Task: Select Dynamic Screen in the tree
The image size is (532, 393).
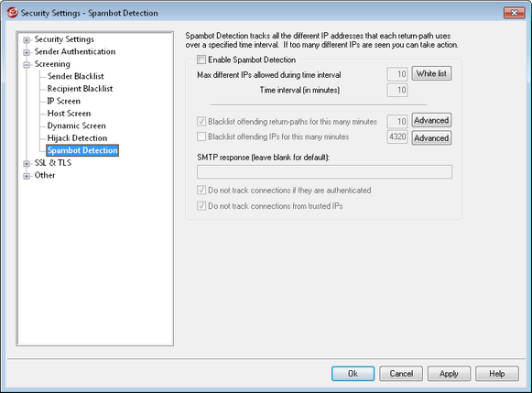Action: click(77, 126)
